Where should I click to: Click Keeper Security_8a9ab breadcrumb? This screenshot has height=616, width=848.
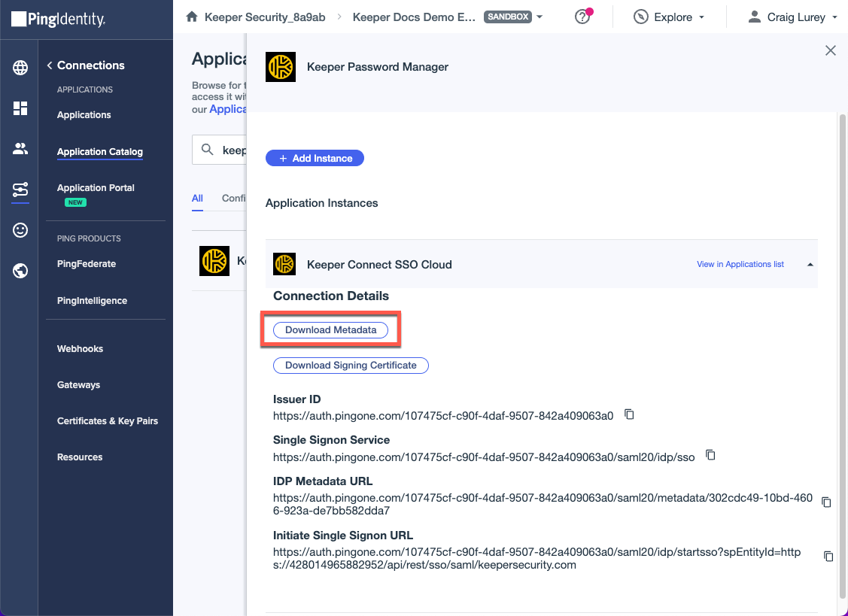pos(265,17)
